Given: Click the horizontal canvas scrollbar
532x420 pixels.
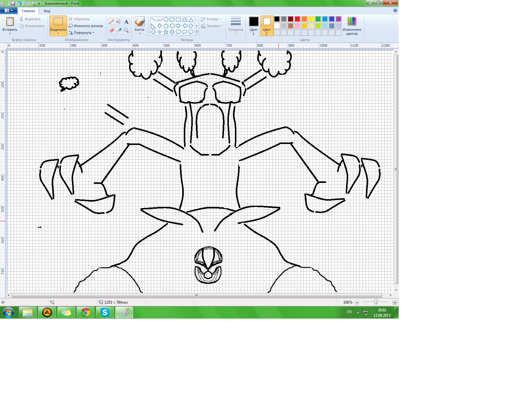Looking at the screenshot, I should (197, 295).
